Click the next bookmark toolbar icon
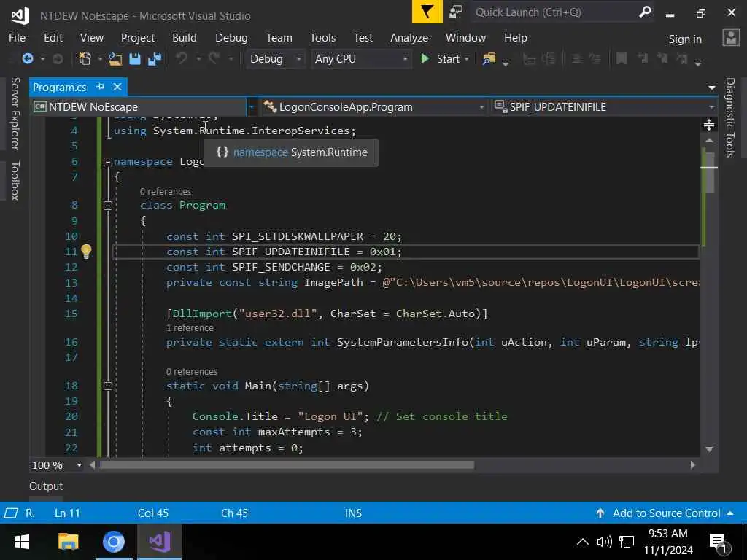Screen dimensions: 747x560 [x=662, y=58]
